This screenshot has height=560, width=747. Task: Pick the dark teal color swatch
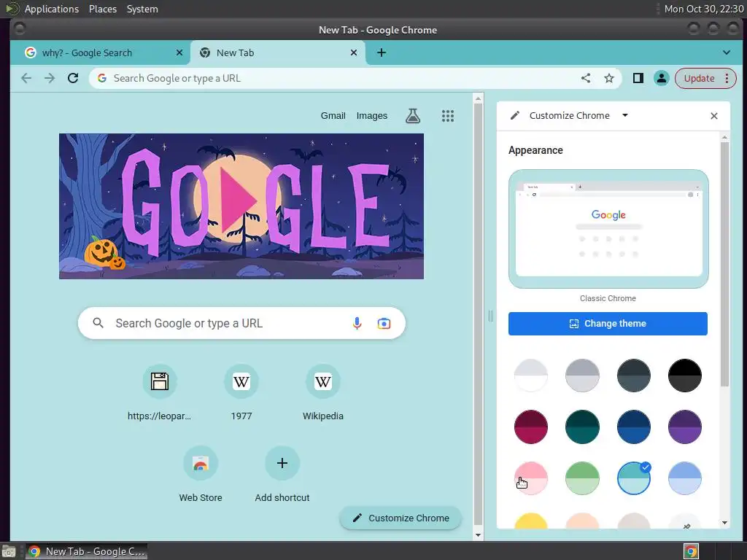(x=582, y=427)
